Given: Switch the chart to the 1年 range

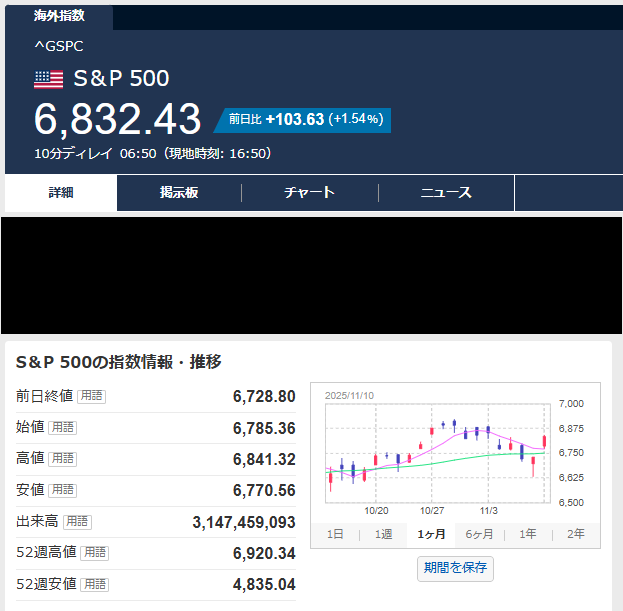Looking at the screenshot, I should point(528,534).
